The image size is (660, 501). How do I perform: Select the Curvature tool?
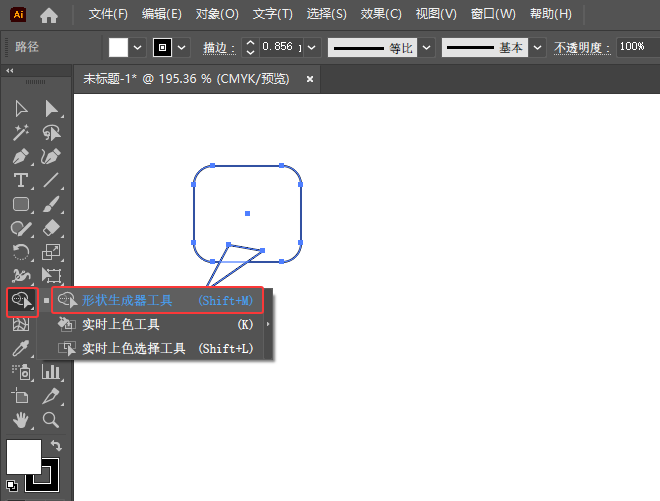(51, 157)
